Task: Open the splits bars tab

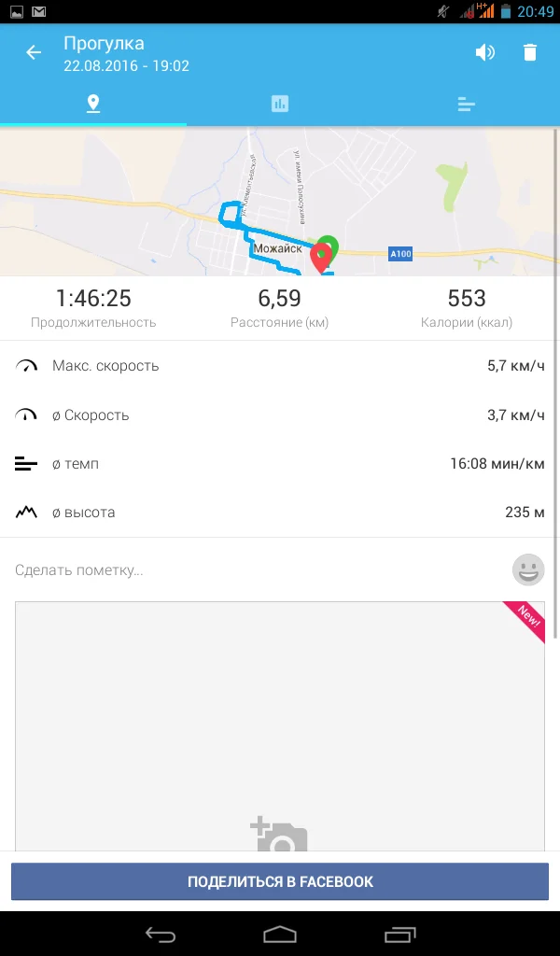Action: 467,104
